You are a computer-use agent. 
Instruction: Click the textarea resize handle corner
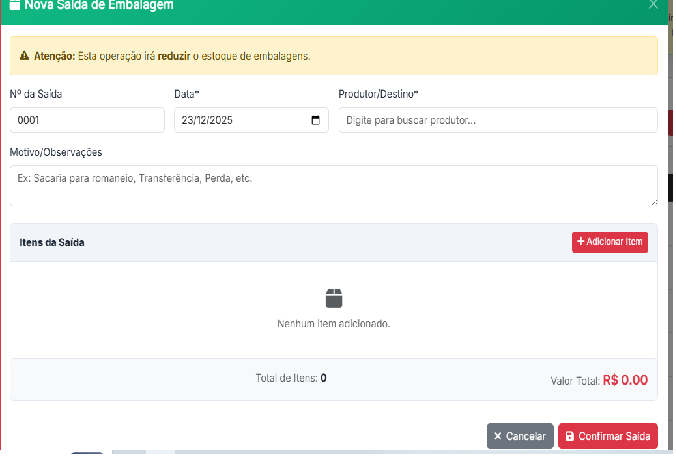653,202
